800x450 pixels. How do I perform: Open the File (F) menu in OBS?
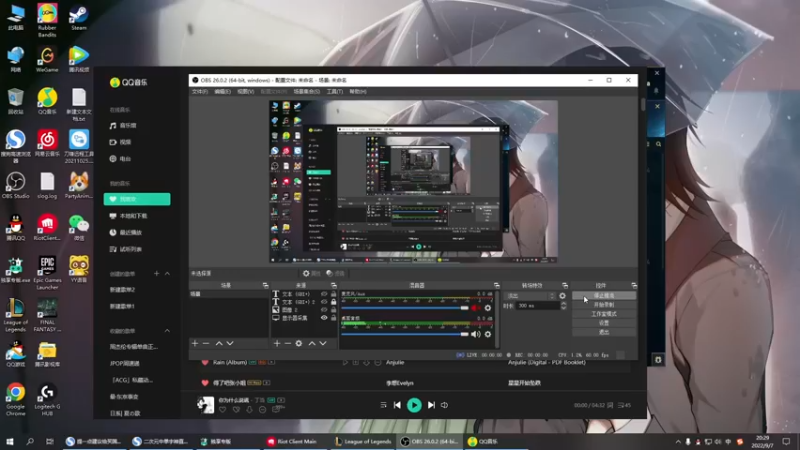[199, 92]
